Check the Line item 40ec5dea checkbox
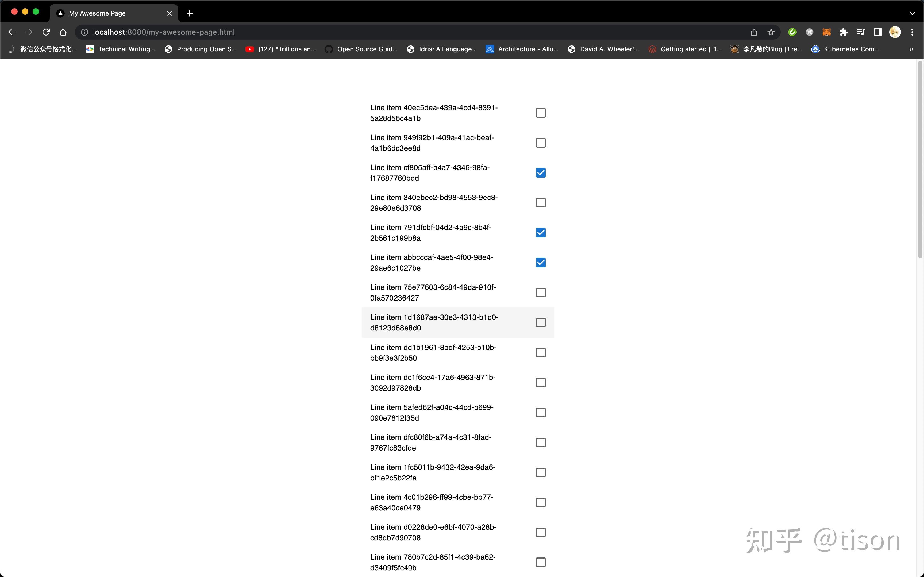Image resolution: width=924 pixels, height=577 pixels. coord(541,113)
